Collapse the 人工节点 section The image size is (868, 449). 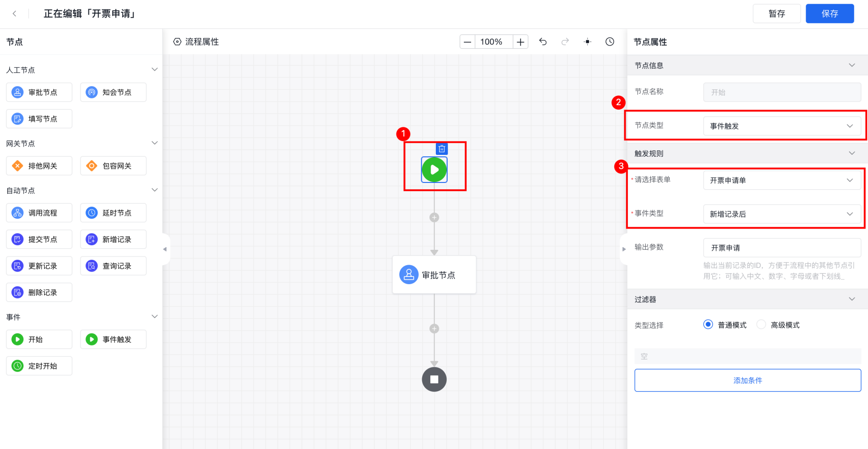[155, 70]
